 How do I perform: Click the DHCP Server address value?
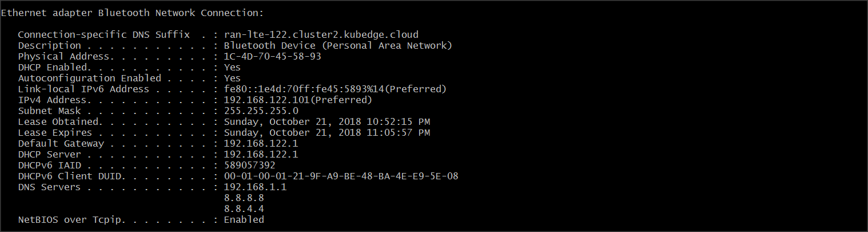(x=261, y=154)
